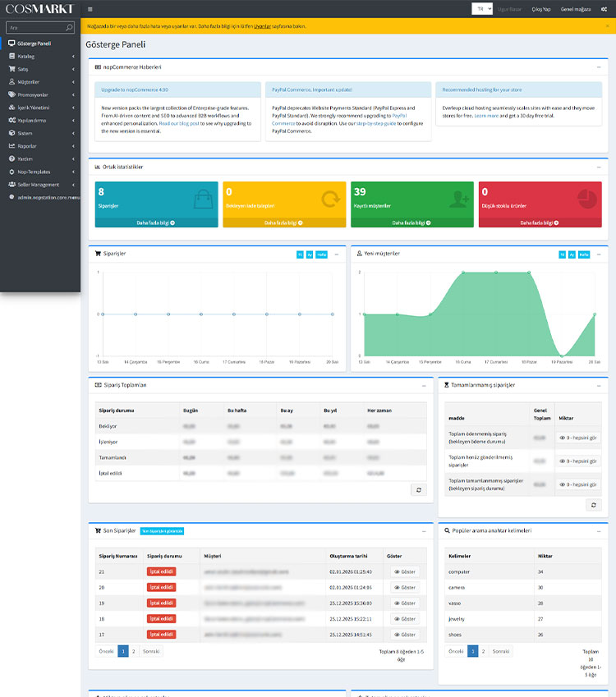
Task: Dismiss the yellow warning banner
Action: coord(608,25)
